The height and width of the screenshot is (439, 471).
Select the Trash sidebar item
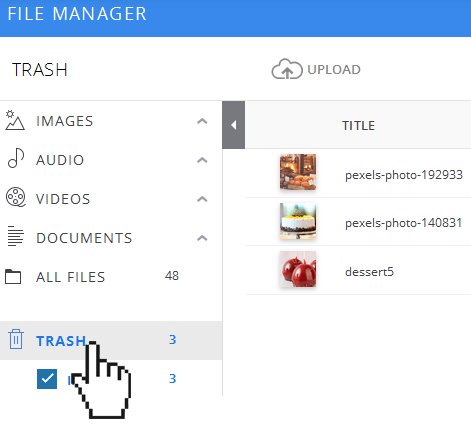(111, 340)
